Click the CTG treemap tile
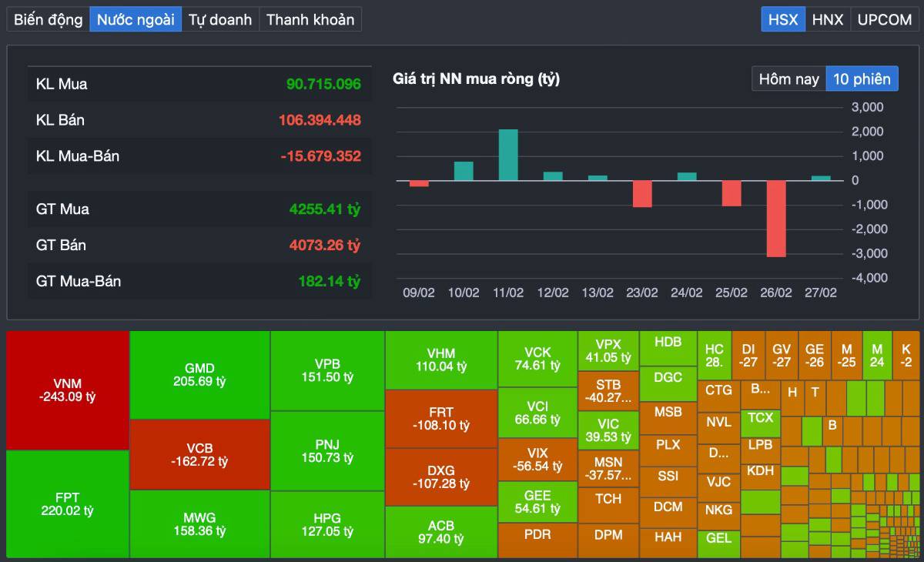 (x=718, y=396)
